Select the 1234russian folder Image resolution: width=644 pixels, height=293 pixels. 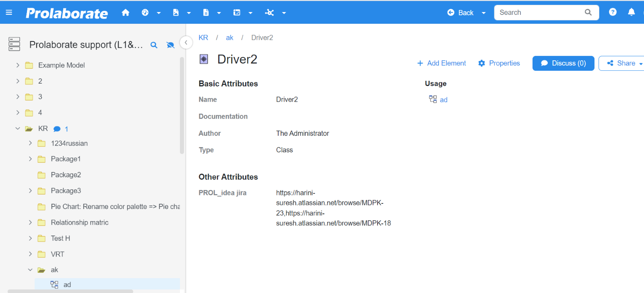coord(69,143)
